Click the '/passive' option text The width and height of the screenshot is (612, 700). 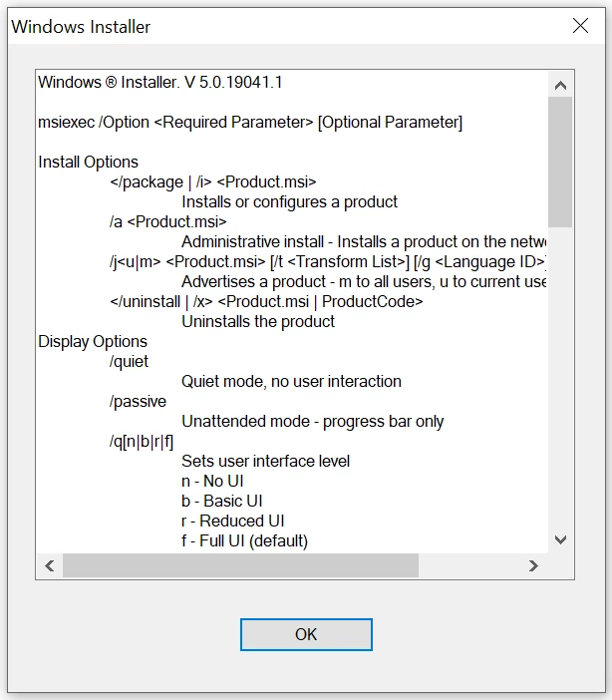point(138,401)
